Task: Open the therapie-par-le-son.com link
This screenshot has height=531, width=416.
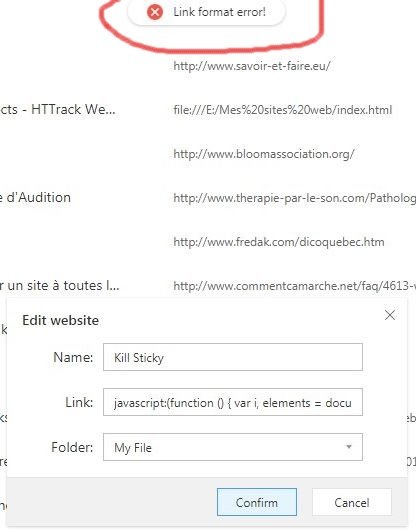Action: (295, 198)
